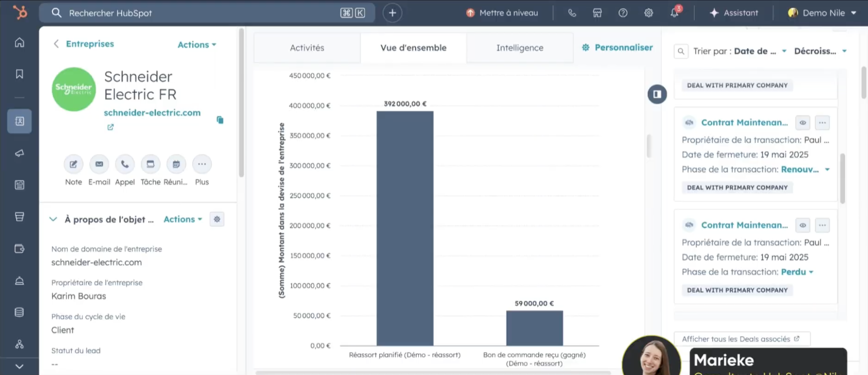Switch to the Activités tab
The image size is (868, 375).
pos(307,47)
